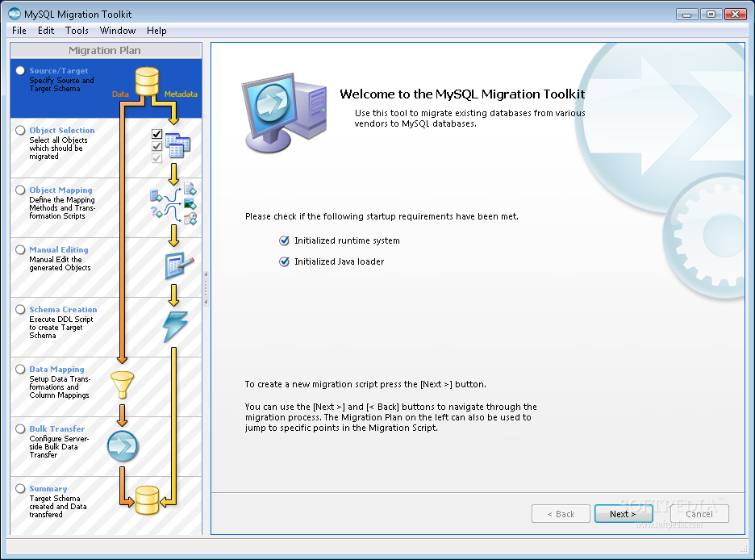Click the Manual Editing pencil icon

tap(179, 265)
